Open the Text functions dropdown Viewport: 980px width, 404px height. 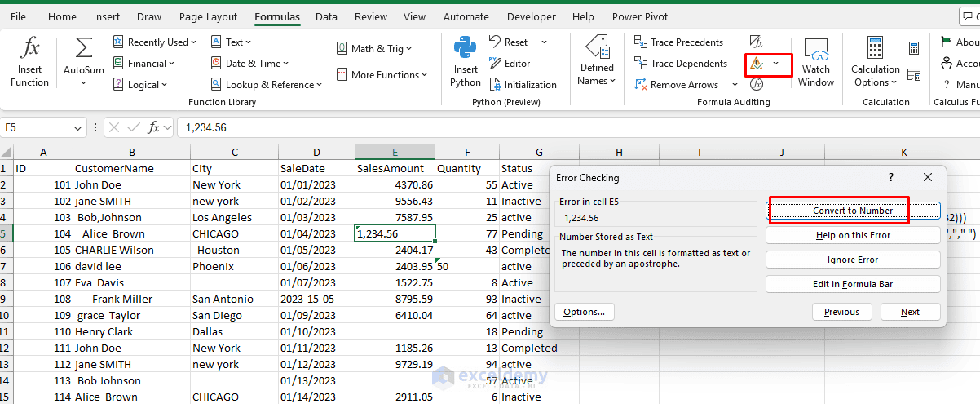click(x=231, y=42)
